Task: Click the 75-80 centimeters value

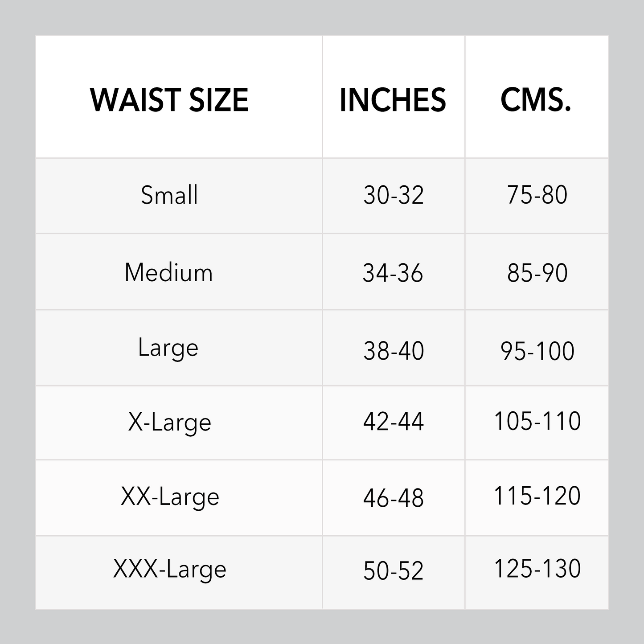Action: (537, 195)
